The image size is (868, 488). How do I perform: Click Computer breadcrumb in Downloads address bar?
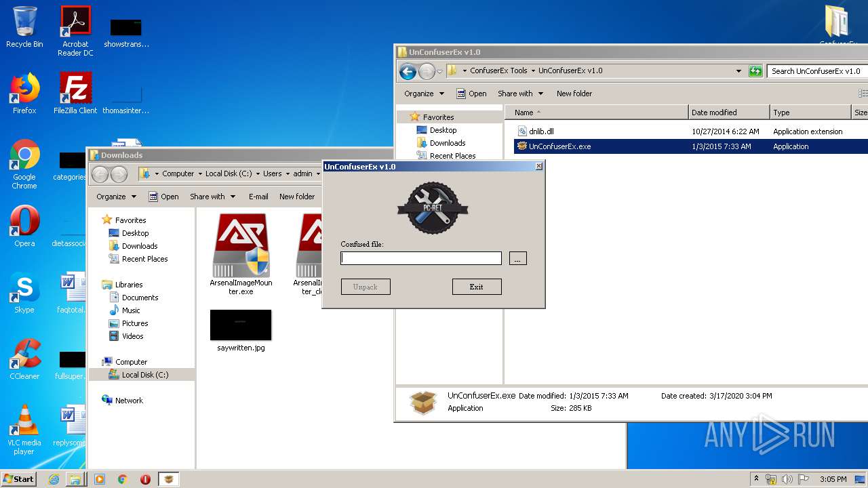178,174
